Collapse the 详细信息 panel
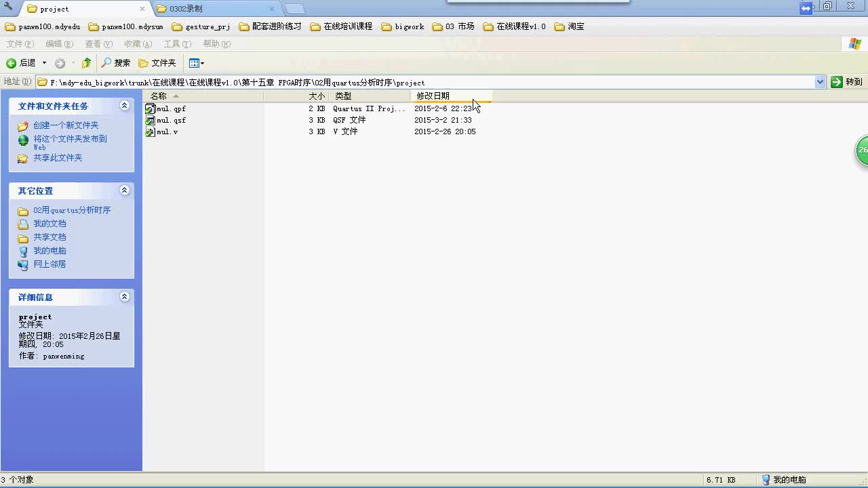The image size is (868, 488). (x=124, y=297)
